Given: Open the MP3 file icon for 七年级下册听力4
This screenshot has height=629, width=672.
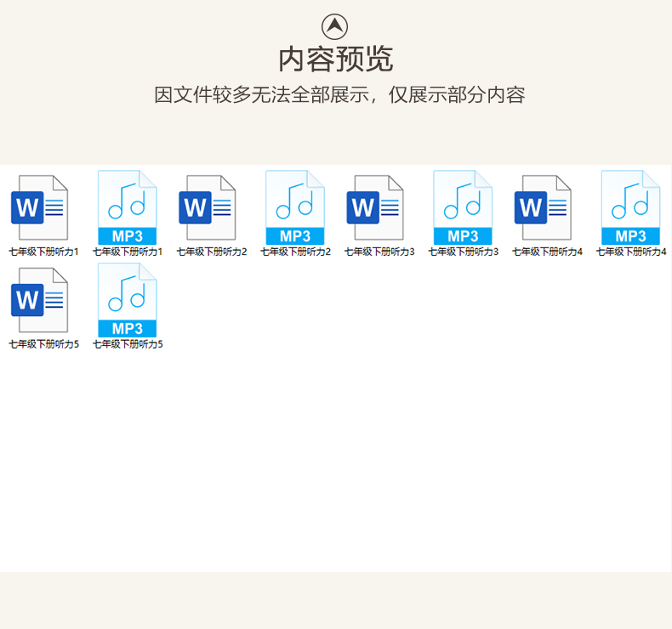Looking at the screenshot, I should click(631, 207).
